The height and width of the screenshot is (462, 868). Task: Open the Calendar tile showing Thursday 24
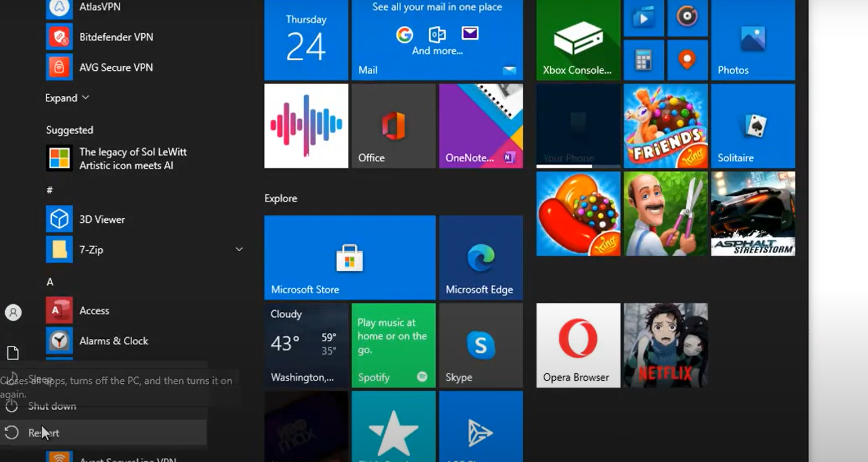[x=306, y=39]
